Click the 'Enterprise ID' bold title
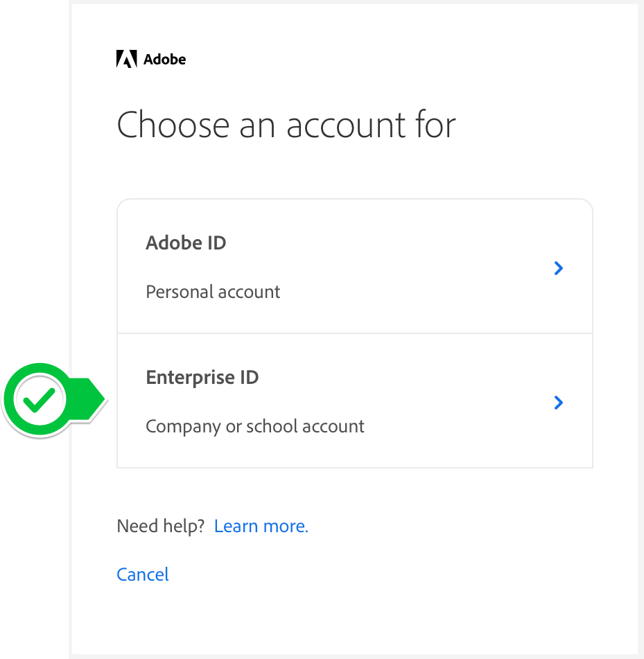The height and width of the screenshot is (659, 644). [202, 378]
